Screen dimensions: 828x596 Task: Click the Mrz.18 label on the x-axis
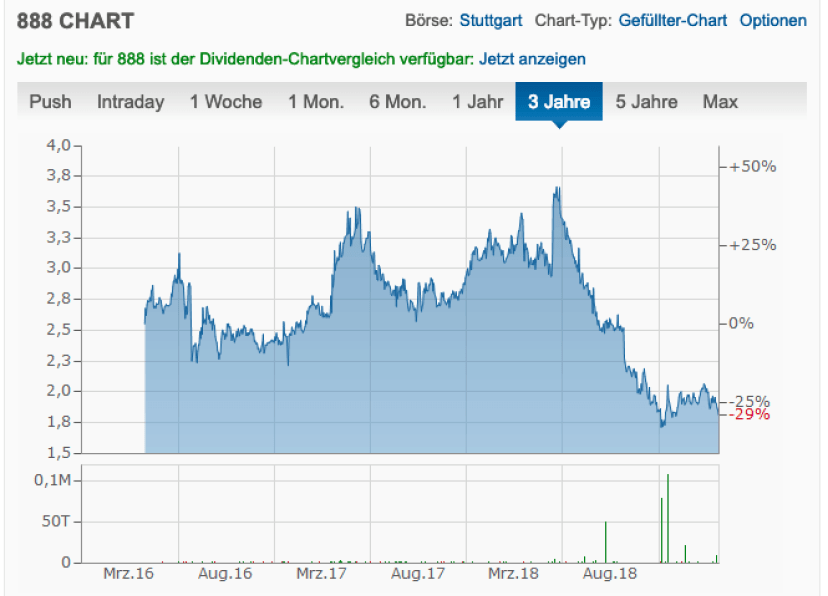coord(514,575)
